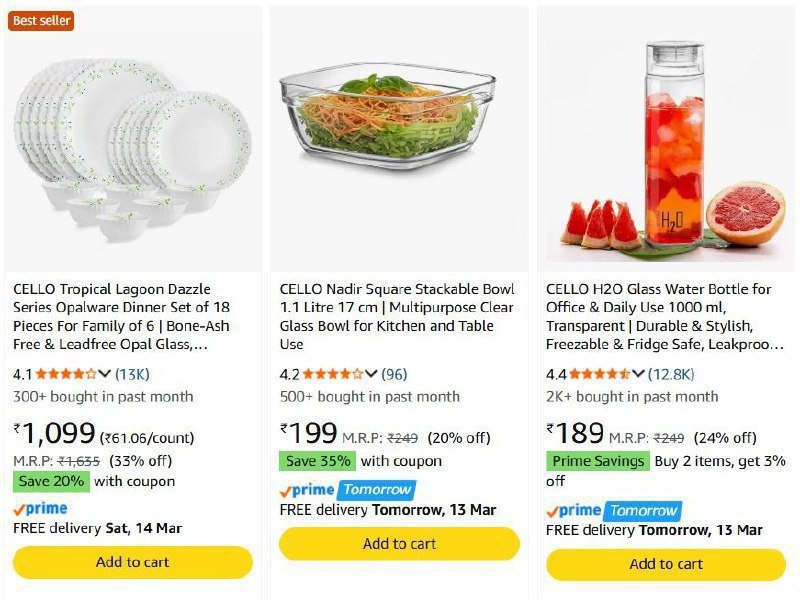Viewport: 800px width, 600px height.
Task: Click the prime logo under the dinner set
Action: tap(40, 508)
